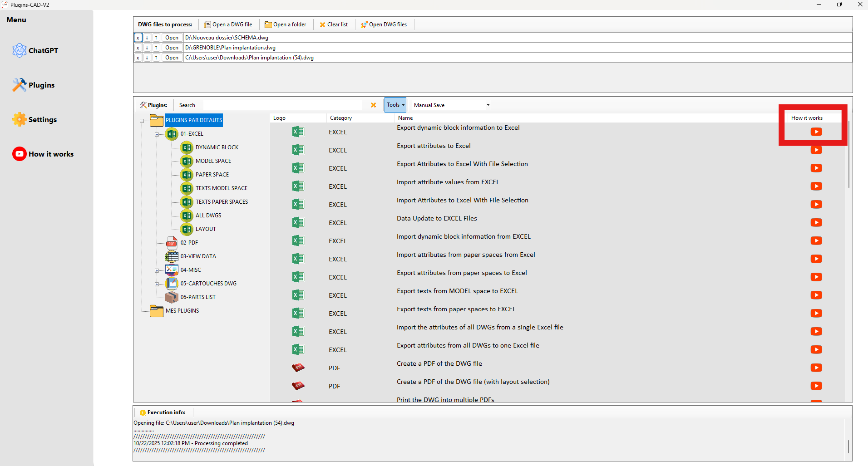868x466 pixels.
Task: Click Open a DWG file button
Action: pos(228,25)
